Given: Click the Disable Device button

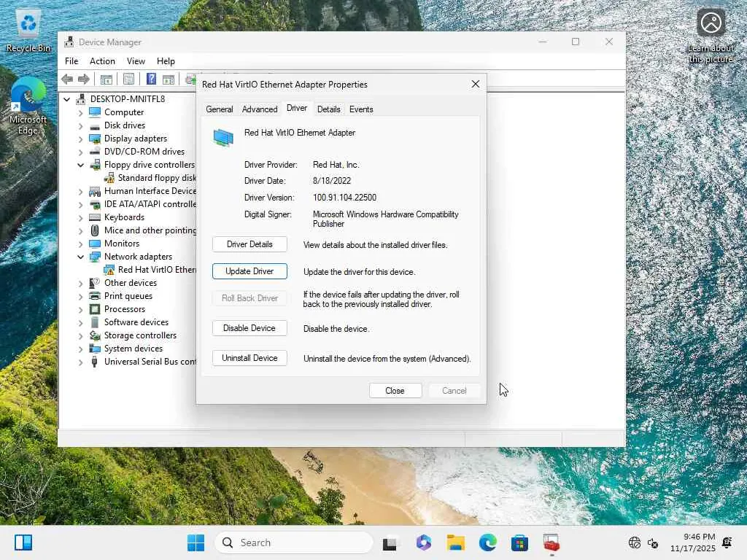Looking at the screenshot, I should click(249, 328).
